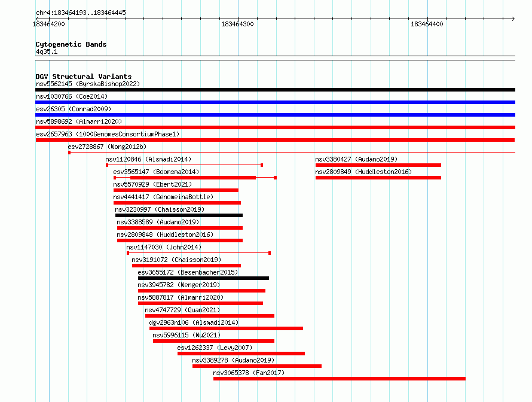Click the 183464200 ruler coordinate
This screenshot has height=402, width=532.
48,24
